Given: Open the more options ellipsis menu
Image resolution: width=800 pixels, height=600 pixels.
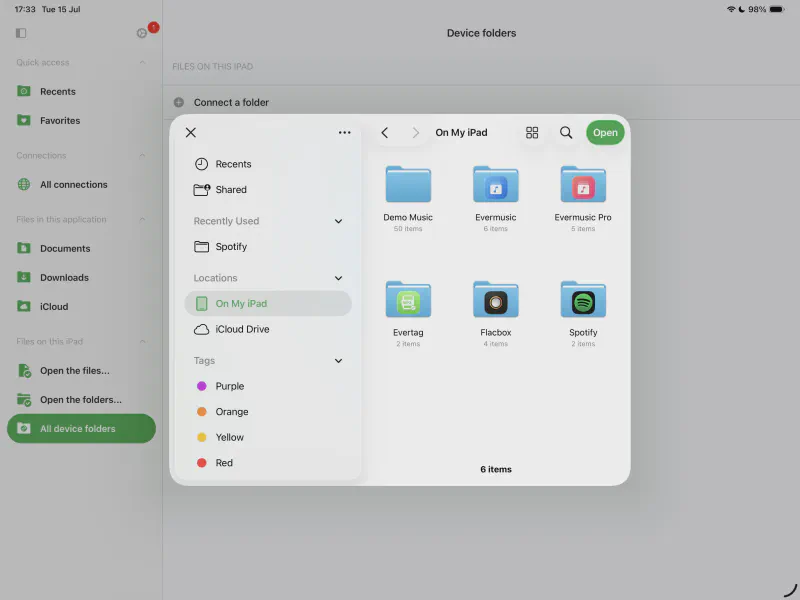Looking at the screenshot, I should (344, 133).
